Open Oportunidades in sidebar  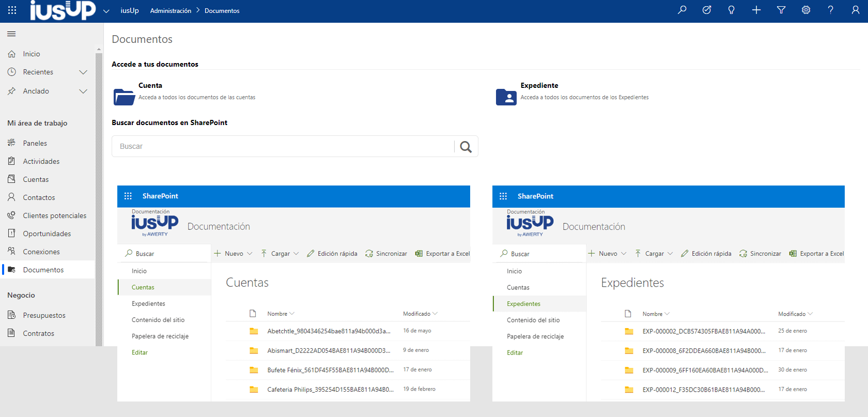(48, 234)
